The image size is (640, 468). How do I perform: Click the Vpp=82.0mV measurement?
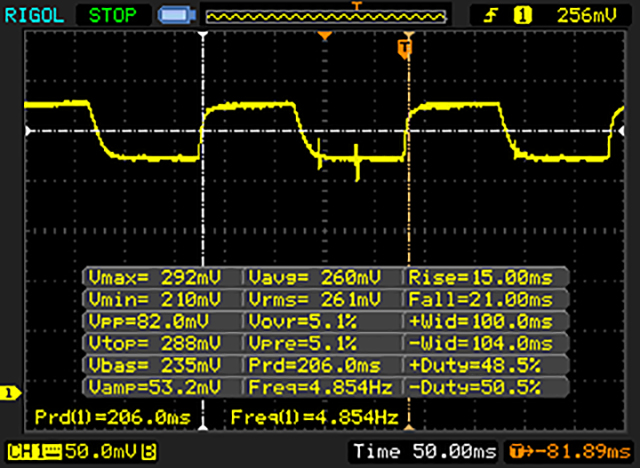149,322
